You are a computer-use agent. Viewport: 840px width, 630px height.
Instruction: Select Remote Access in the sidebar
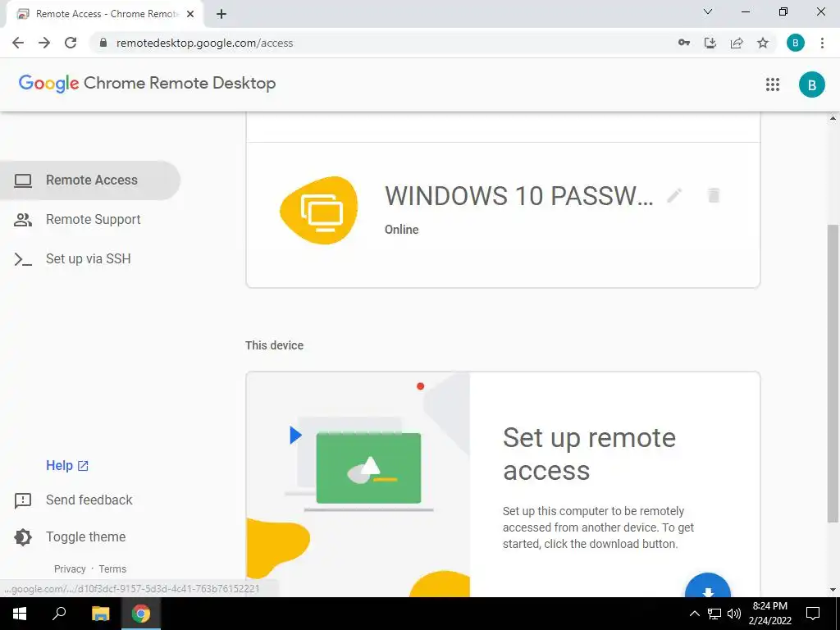pyautogui.click(x=90, y=180)
